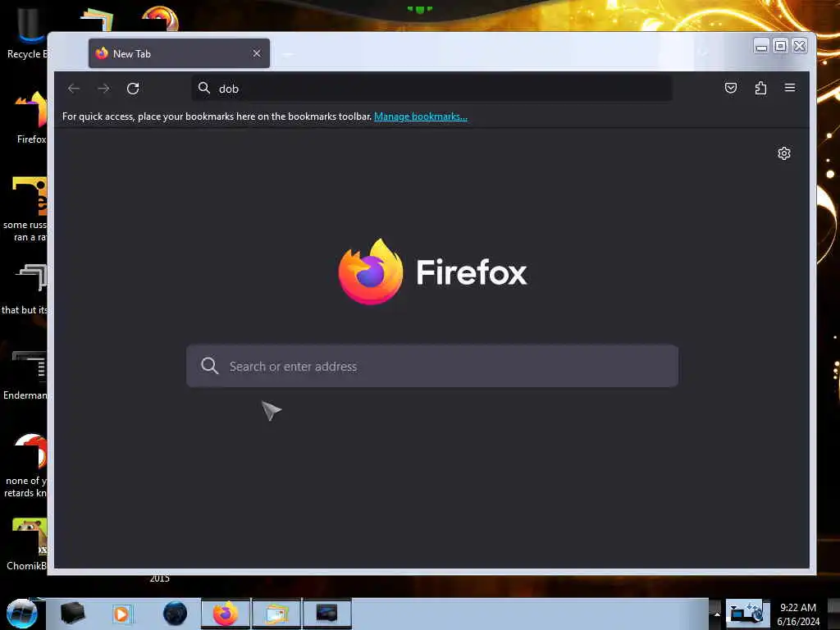The width and height of the screenshot is (840, 630).
Task: Select the 'some russ' desktop icon
Action: point(25,209)
